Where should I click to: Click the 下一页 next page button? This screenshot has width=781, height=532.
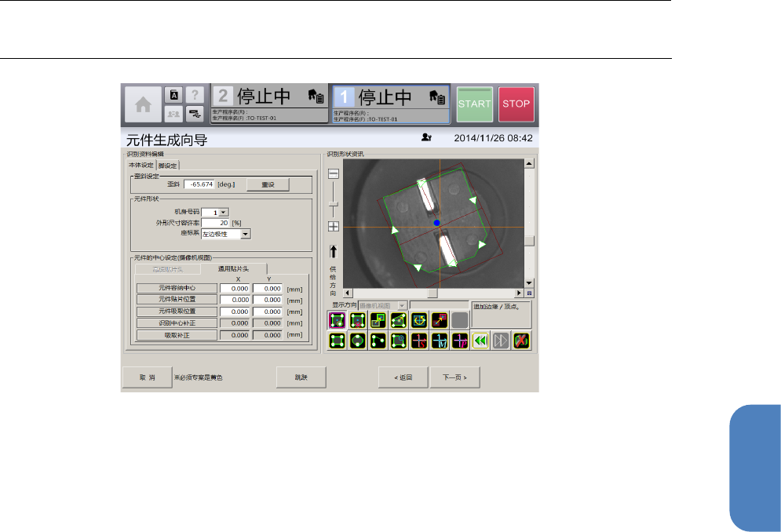[x=454, y=377]
